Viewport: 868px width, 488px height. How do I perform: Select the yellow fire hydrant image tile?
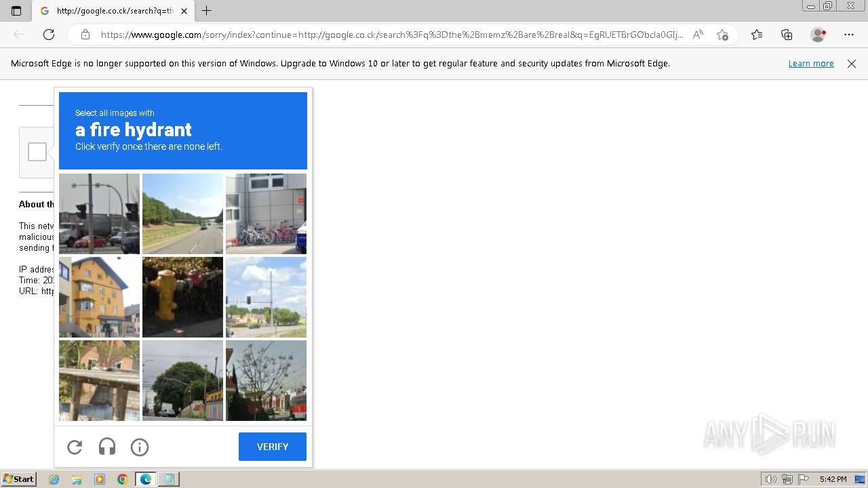tap(182, 297)
